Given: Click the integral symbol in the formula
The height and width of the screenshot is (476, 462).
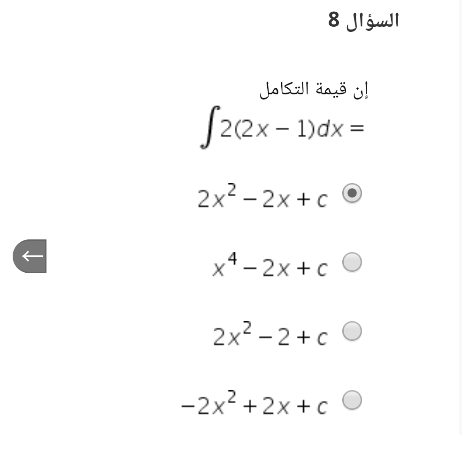Looking at the screenshot, I should [x=209, y=128].
